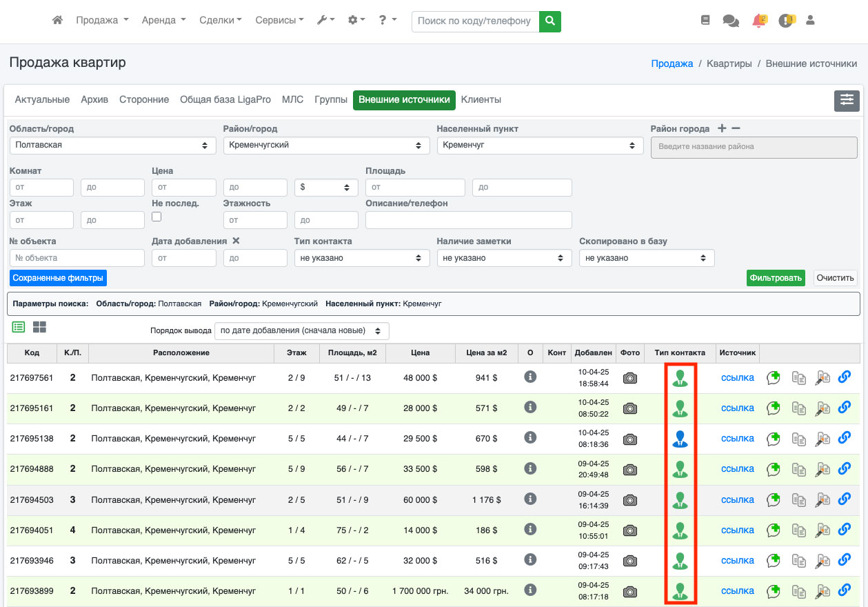Switch to the "Архив" tab

click(x=94, y=100)
